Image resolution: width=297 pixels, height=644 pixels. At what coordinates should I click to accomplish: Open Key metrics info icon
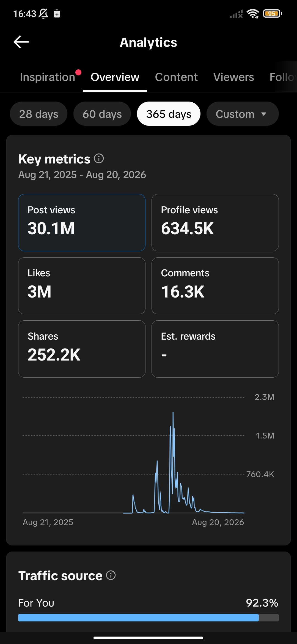[99, 158]
